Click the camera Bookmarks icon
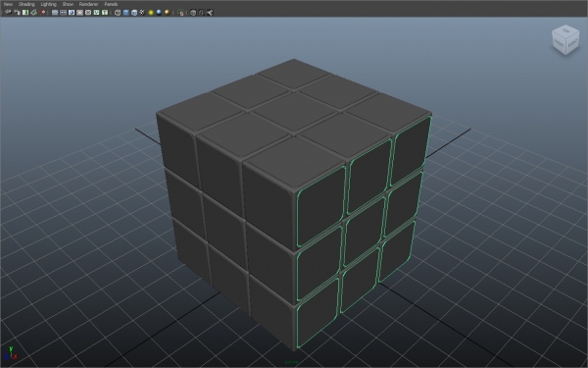The width and height of the screenshot is (588, 368). pyautogui.click(x=25, y=13)
